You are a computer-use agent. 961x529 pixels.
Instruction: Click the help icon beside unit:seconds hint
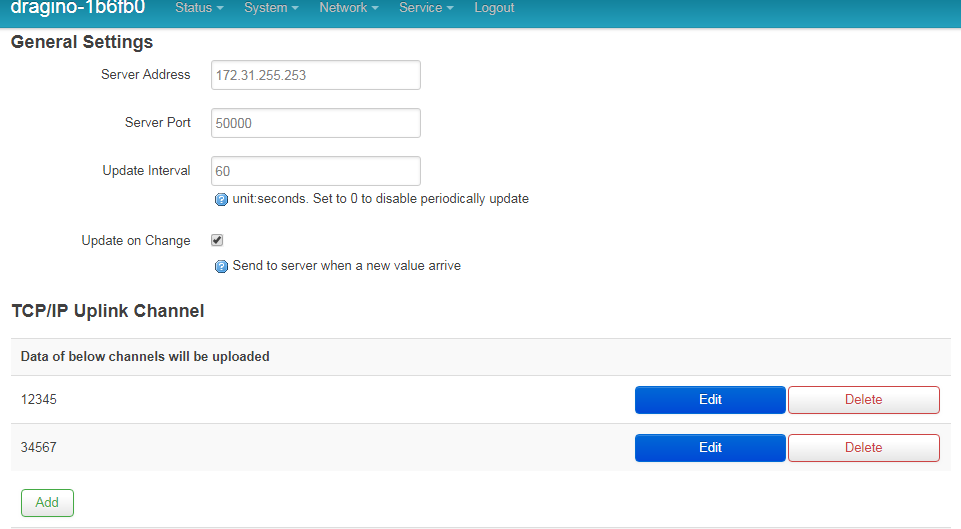tap(221, 199)
